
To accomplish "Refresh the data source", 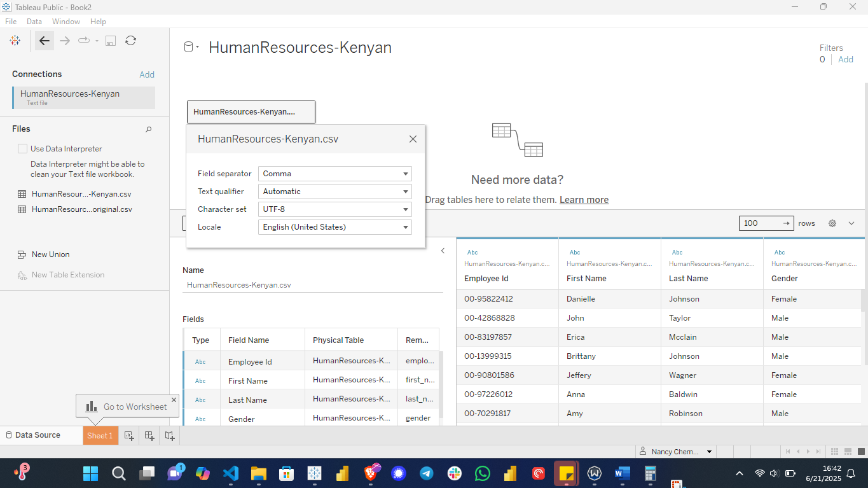I will pyautogui.click(x=130, y=41).
